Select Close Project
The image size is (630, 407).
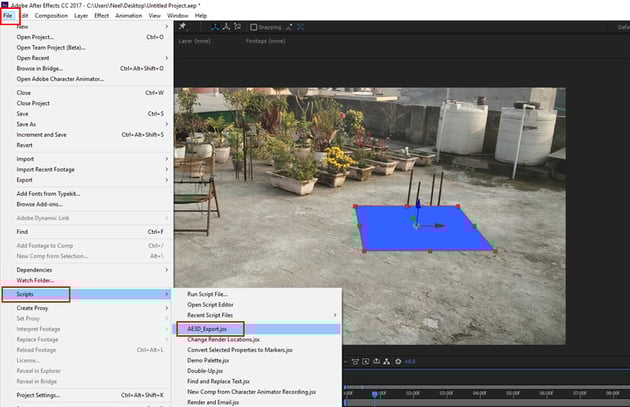point(87,103)
